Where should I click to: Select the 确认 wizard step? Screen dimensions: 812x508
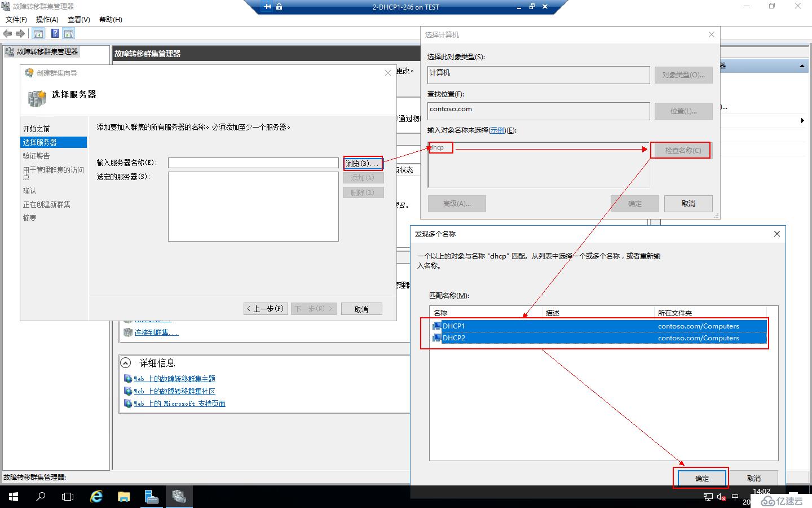pos(30,191)
